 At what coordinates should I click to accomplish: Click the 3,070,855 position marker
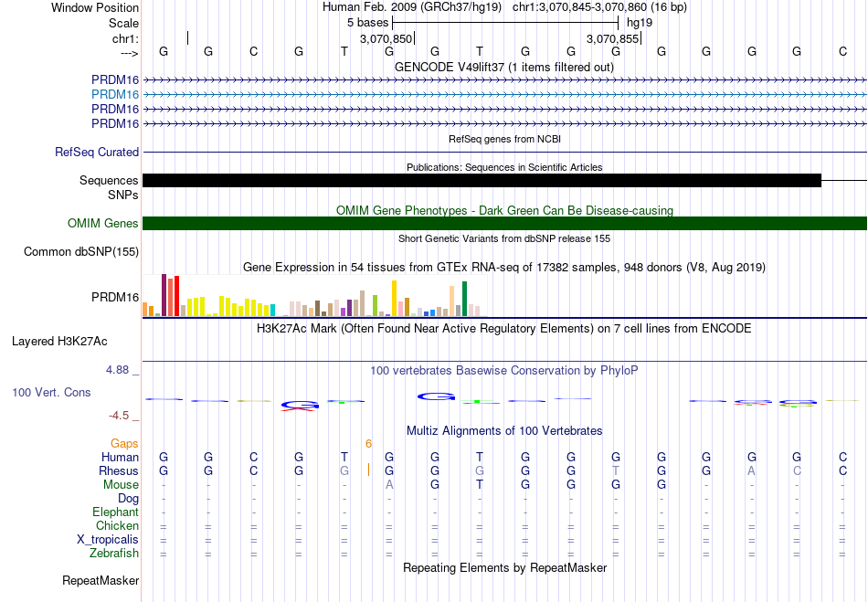pos(613,39)
